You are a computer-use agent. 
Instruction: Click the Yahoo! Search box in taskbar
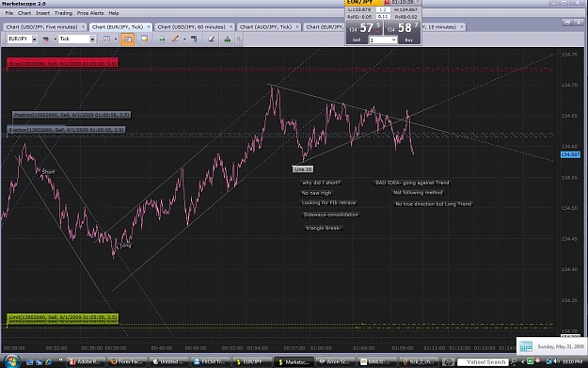[x=483, y=362]
